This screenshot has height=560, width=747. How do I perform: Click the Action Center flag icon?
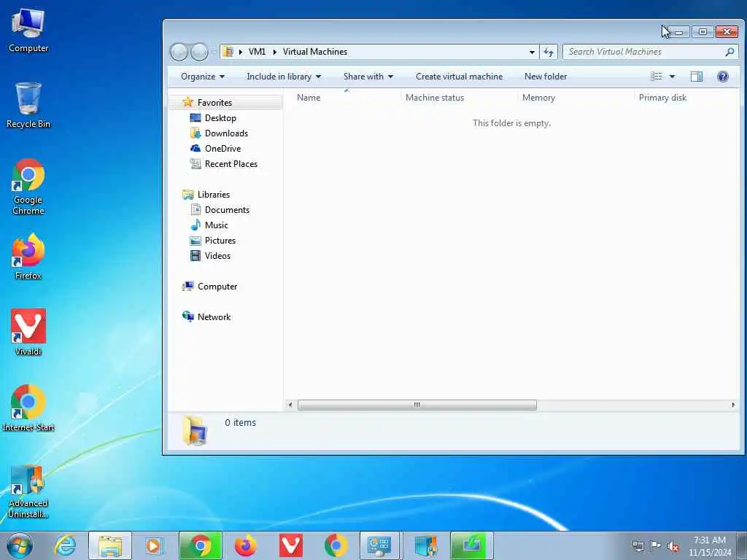tap(656, 546)
